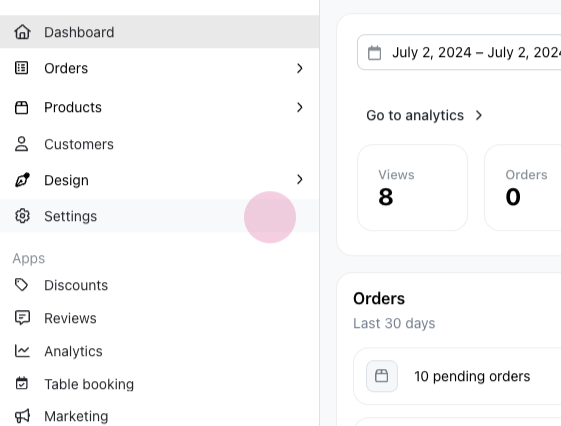Expand the Design submenu chevron
561x426 pixels.
(300, 179)
